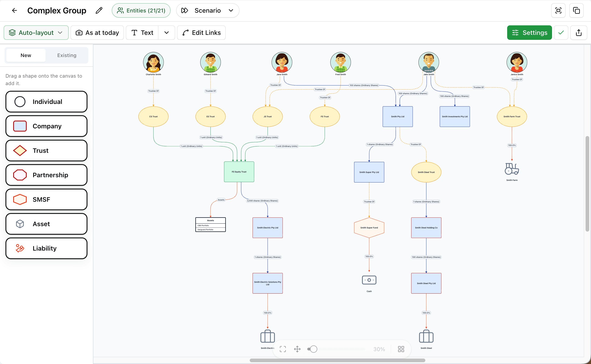Click the Smith Farm tractor icon
This screenshot has width=591, height=364.
512,169
